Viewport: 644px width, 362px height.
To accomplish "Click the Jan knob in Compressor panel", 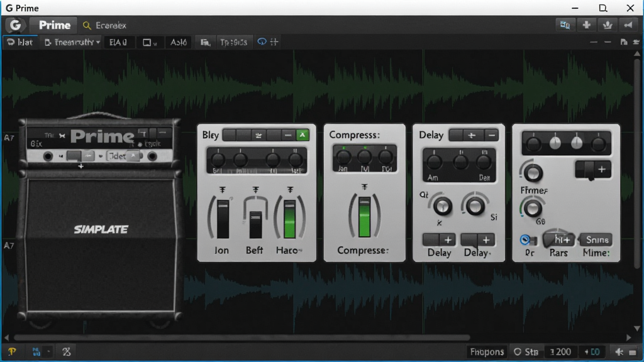I will tap(344, 156).
